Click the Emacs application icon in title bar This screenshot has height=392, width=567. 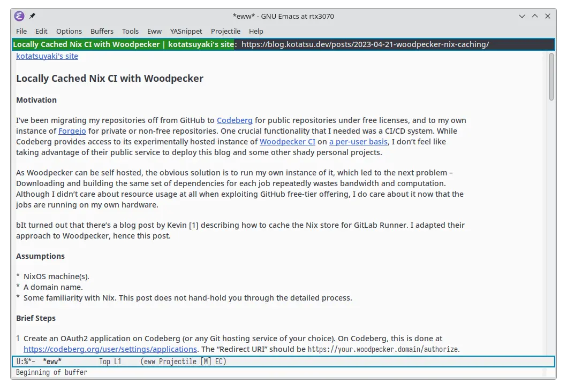point(19,16)
